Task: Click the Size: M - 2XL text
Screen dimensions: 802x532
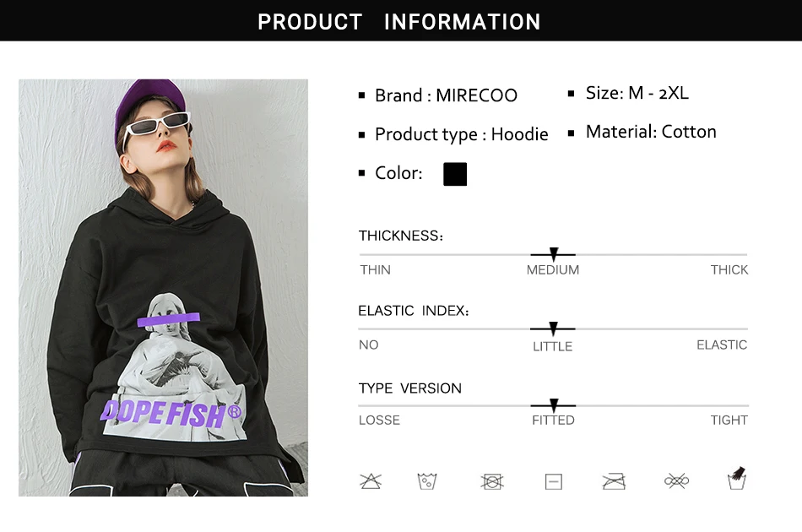Action: click(637, 93)
